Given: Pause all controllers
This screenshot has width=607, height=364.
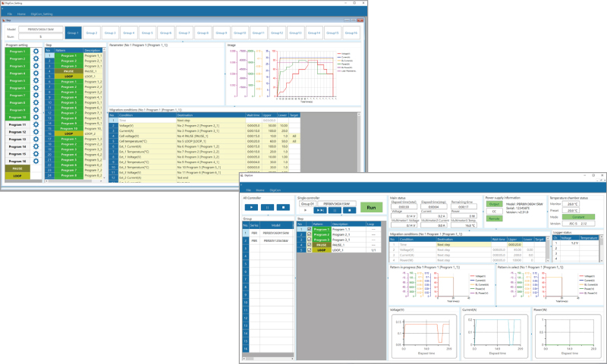Looking at the screenshot, I should (x=267, y=206).
